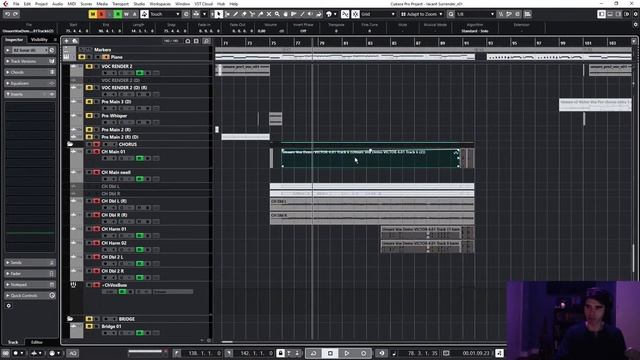This screenshot has width=640, height=360.
Task: Open the File menu
Action: [16, 4]
